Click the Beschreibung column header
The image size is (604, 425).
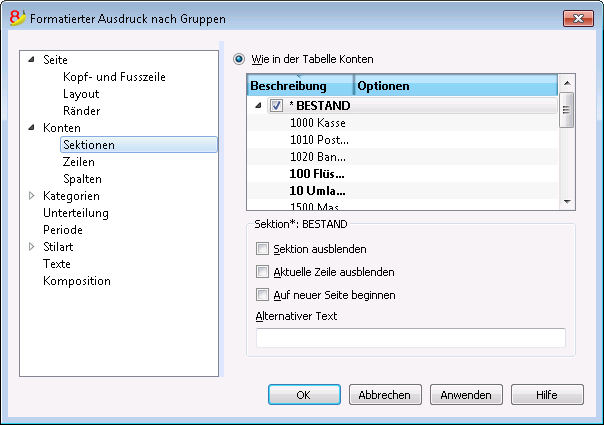tap(300, 86)
